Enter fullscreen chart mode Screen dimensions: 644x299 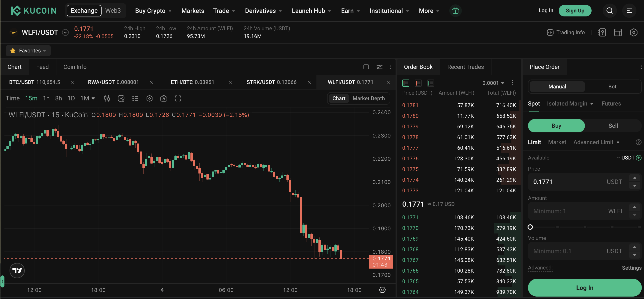point(178,98)
